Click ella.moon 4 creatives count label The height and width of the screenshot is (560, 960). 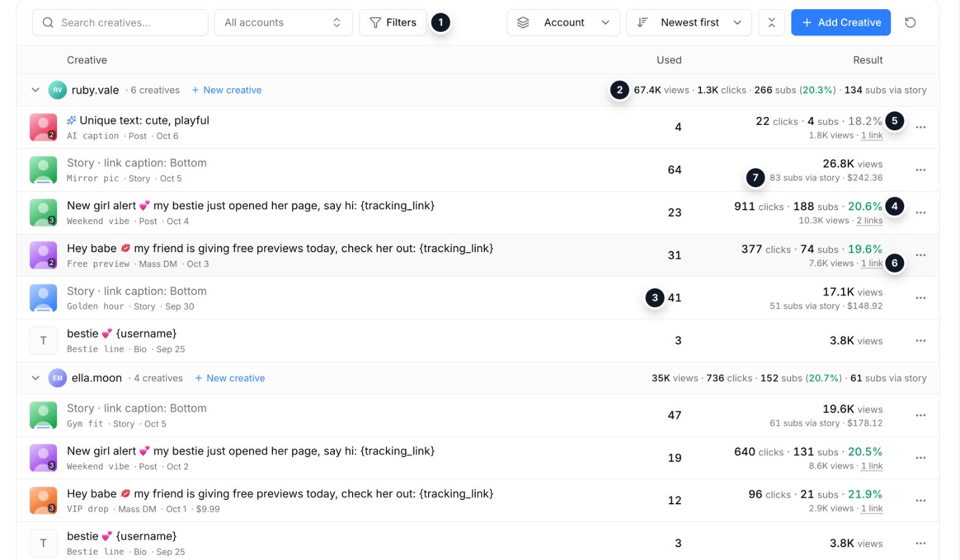click(158, 378)
